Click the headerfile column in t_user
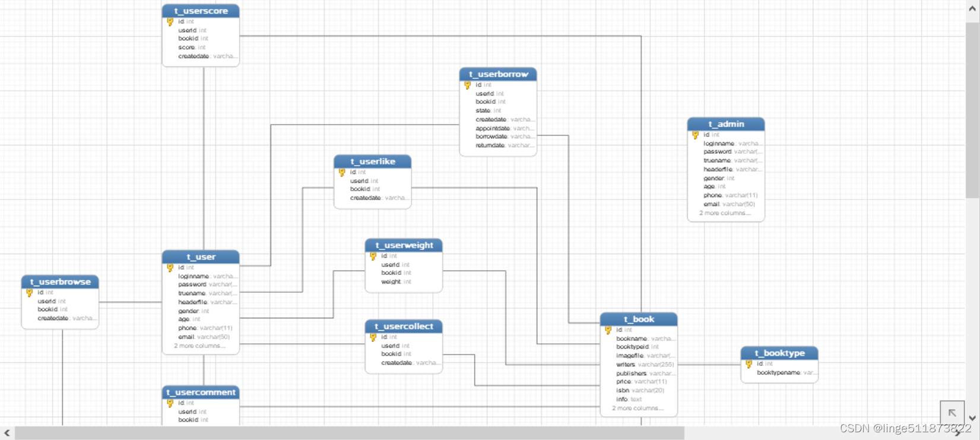Screen dimensions: 980x440 207,302
